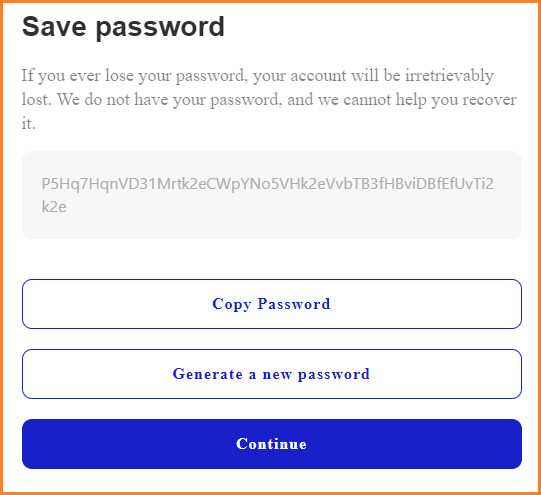This screenshot has width=541, height=495.
Task: Click the "Password" word in the Copy button
Action: point(294,304)
